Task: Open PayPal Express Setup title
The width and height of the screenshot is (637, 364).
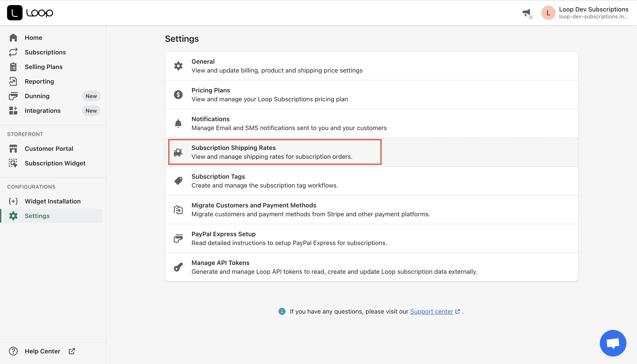Action: [x=223, y=234]
